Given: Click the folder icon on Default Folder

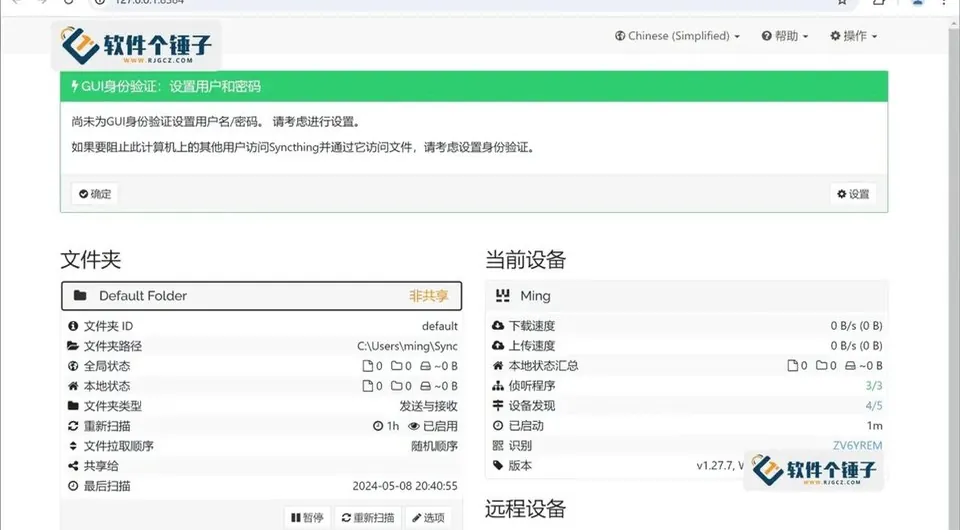Looking at the screenshot, I should 80,296.
